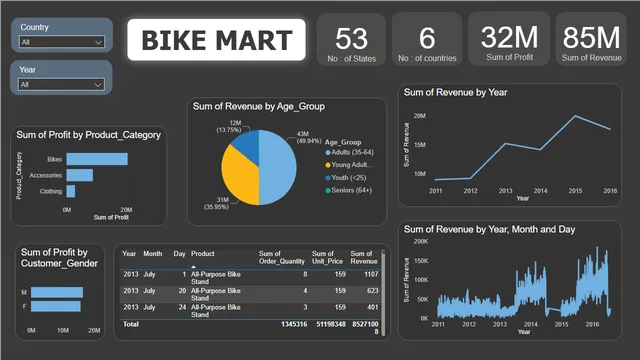Click the table's vertical scrollbar

383,293
